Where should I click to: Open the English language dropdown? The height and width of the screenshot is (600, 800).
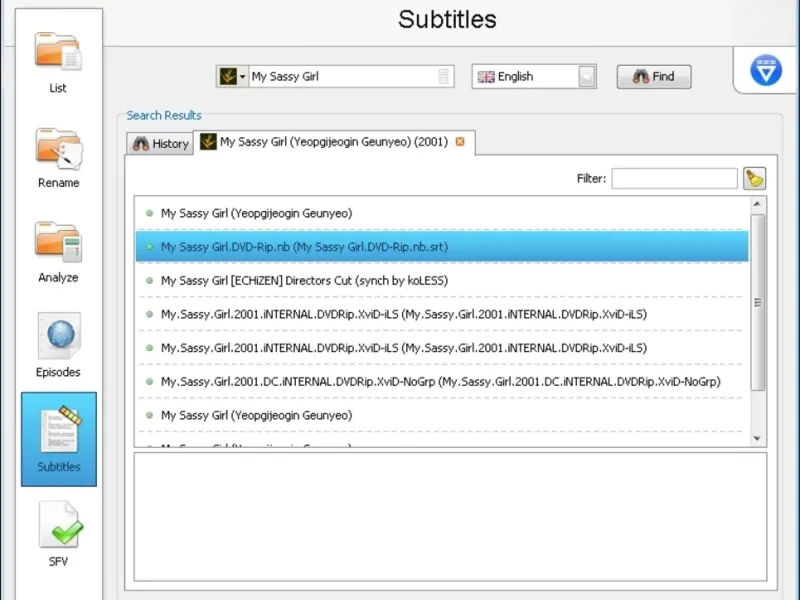point(534,77)
